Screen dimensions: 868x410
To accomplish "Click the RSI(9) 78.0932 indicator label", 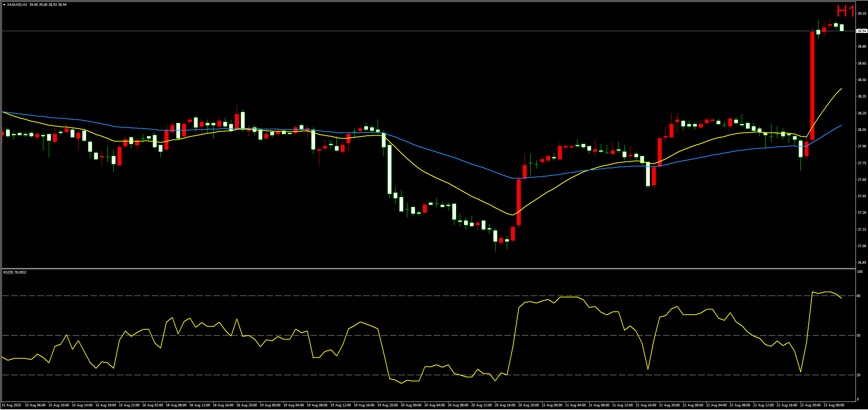I will [15, 272].
